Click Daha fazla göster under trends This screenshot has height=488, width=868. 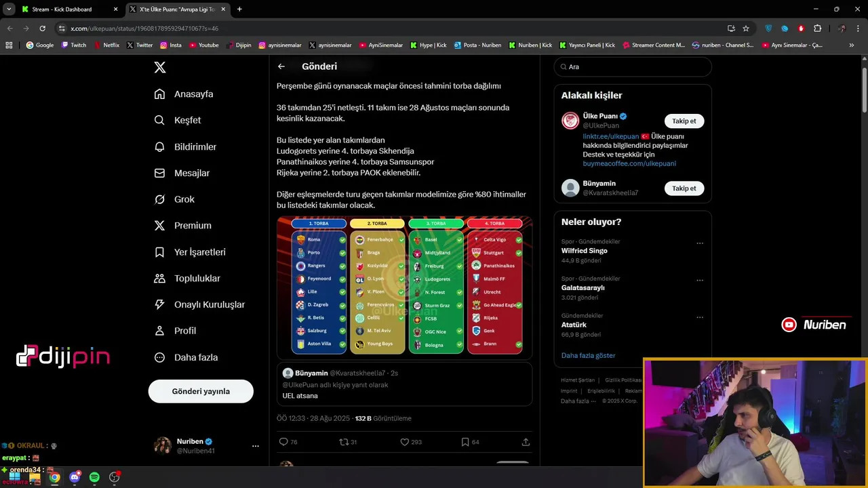588,355
